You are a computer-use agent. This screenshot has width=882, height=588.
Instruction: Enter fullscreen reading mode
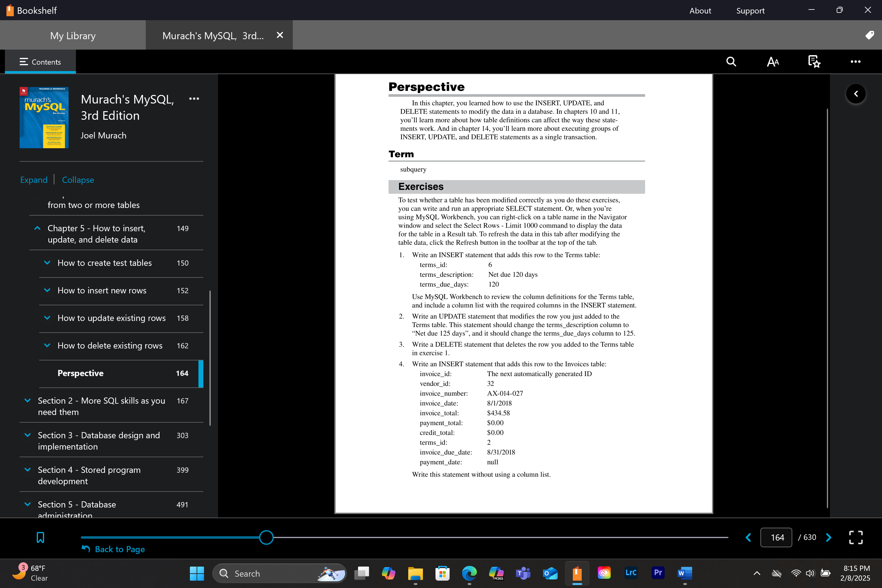point(856,537)
